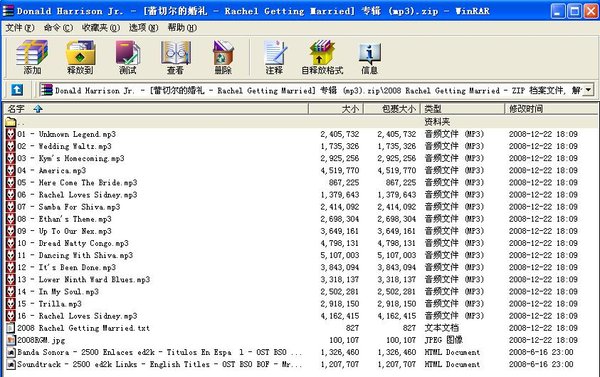The height and width of the screenshot is (377, 600).
Task: Click the View (查看) toolbar icon
Action: [x=175, y=57]
